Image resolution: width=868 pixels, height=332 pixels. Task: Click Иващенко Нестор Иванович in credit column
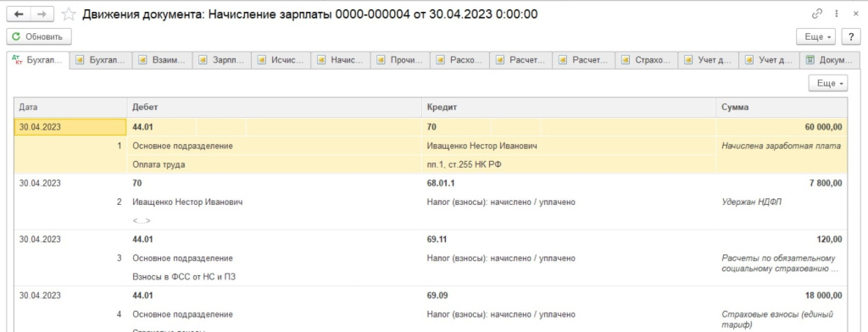click(x=482, y=146)
